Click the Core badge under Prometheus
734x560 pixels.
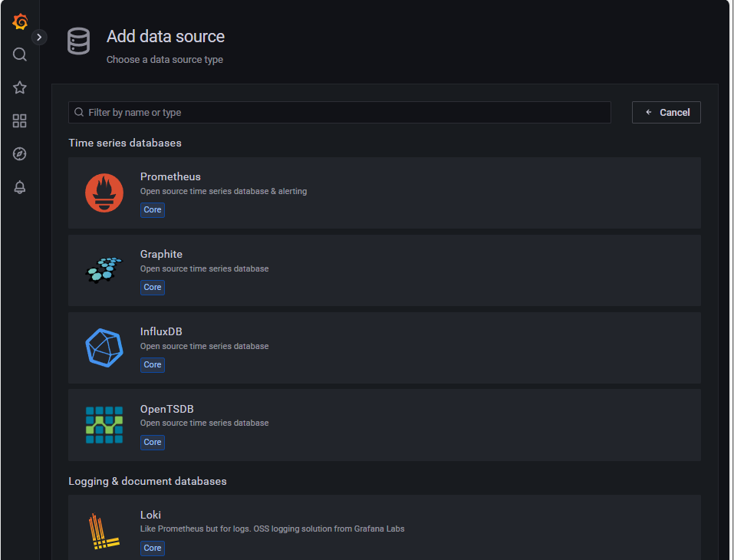[153, 209]
